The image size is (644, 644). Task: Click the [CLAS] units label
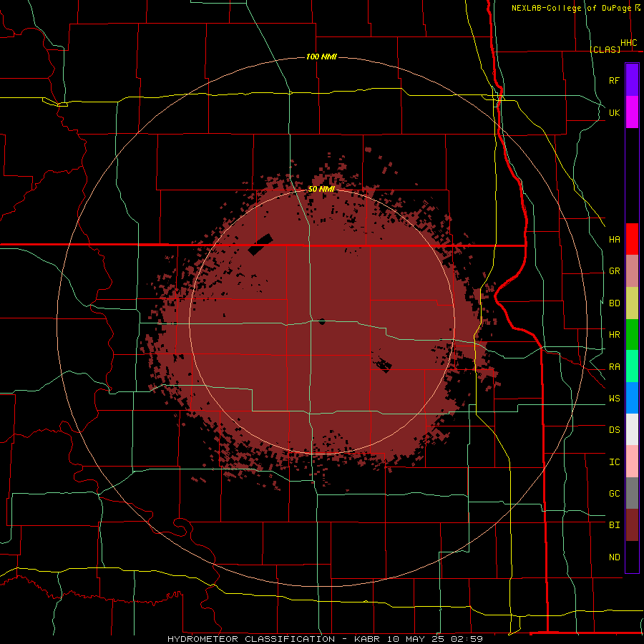(x=605, y=49)
